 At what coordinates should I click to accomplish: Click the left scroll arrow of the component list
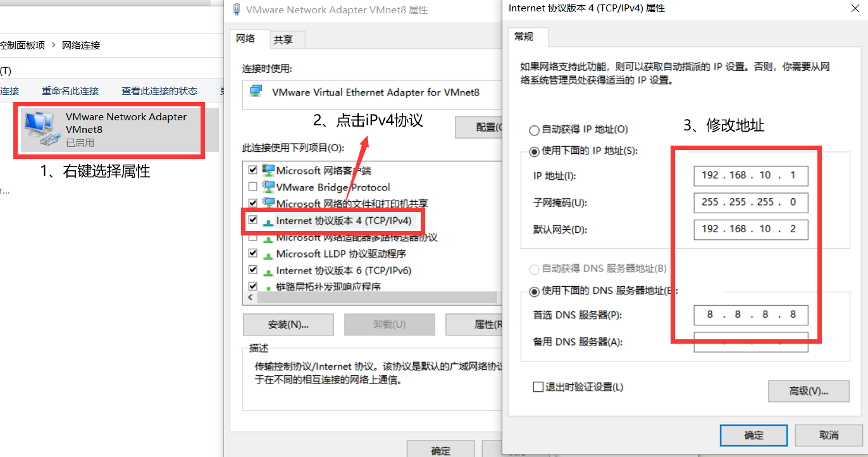tap(250, 297)
